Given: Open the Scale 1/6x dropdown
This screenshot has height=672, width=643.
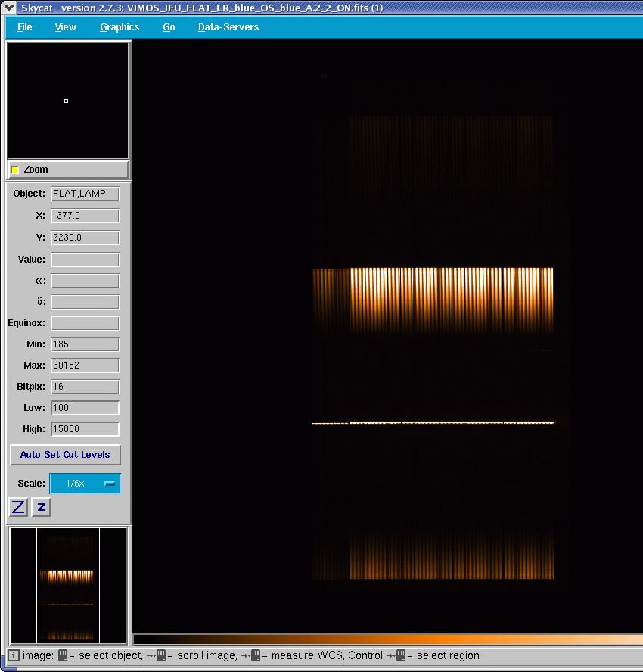Looking at the screenshot, I should pyautogui.click(x=85, y=484).
